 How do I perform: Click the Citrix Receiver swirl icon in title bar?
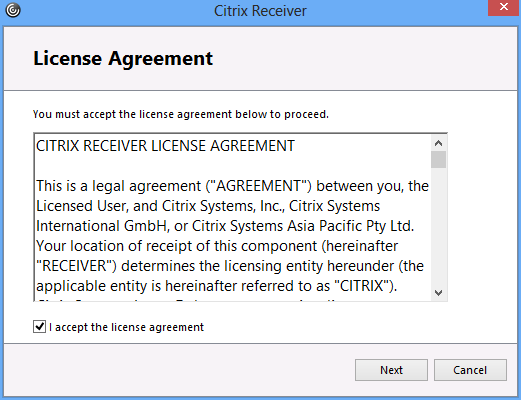click(13, 10)
